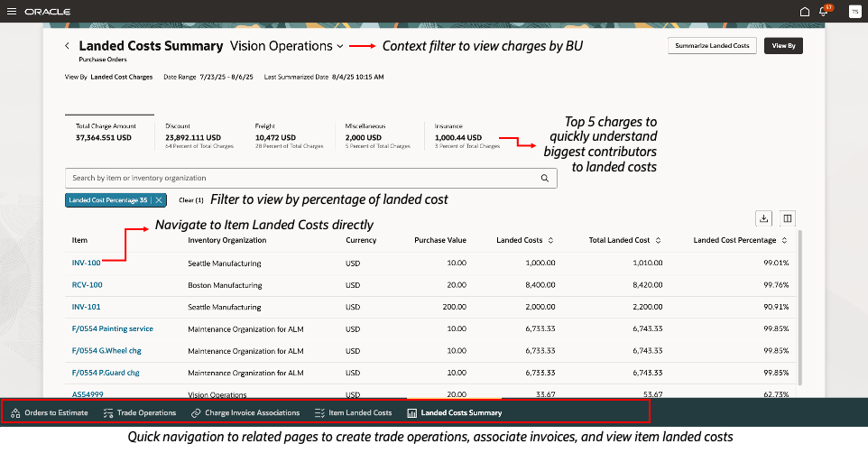
Task: Click the Summarize Landed Costs button
Action: [x=712, y=45]
